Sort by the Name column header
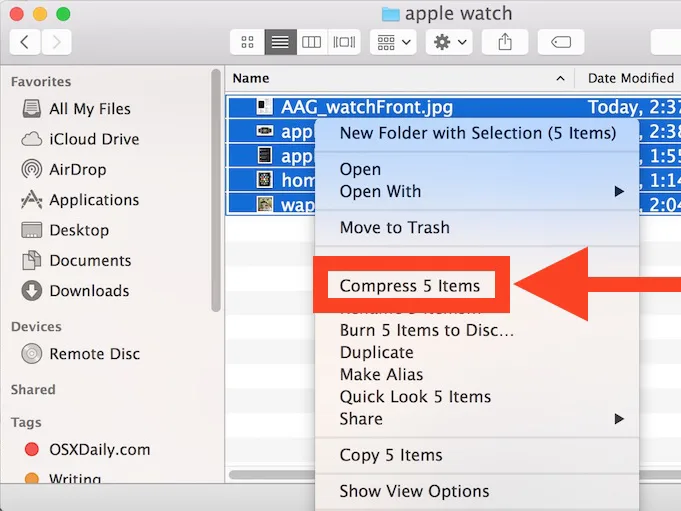The height and width of the screenshot is (511, 681). point(251,78)
